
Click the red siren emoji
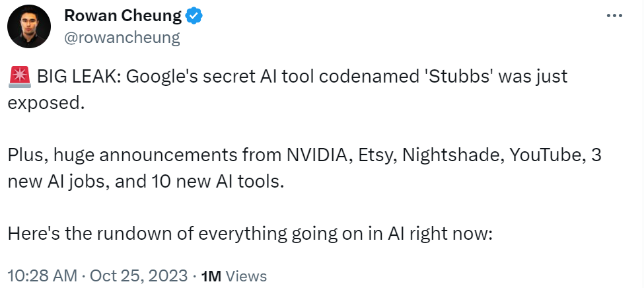(18, 77)
